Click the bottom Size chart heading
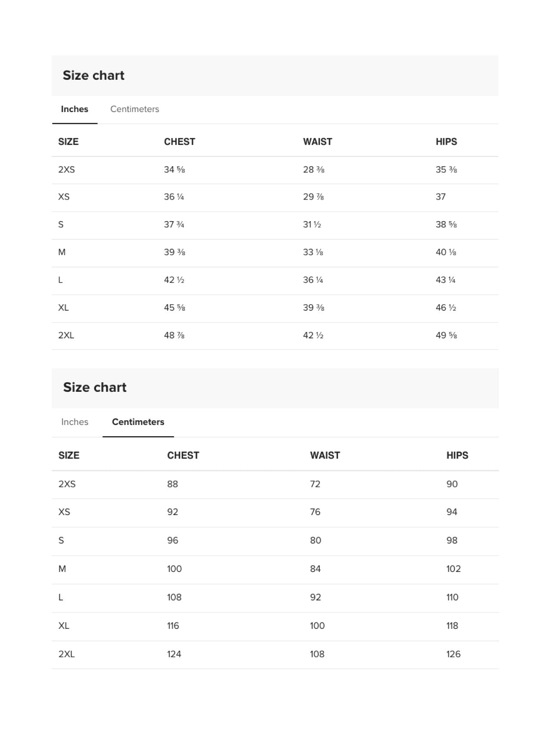Viewport: 534px width, 756px height. point(94,387)
